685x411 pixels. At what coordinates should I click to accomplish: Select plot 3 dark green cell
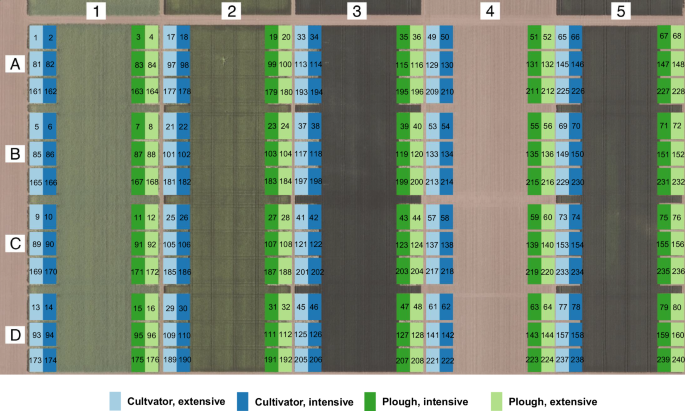tap(138, 37)
